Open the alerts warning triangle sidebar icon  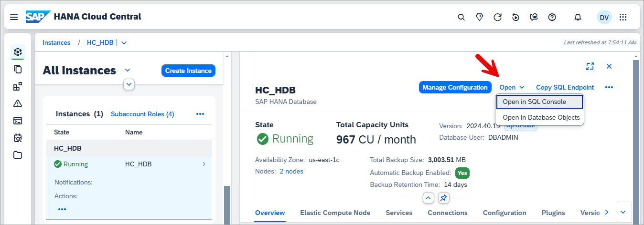point(18,103)
